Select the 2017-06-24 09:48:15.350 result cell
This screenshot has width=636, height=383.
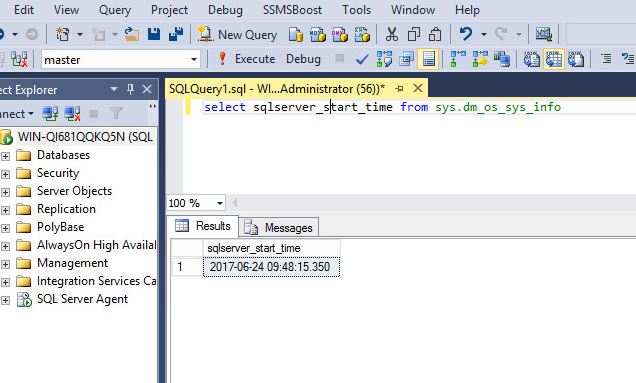click(x=271, y=267)
